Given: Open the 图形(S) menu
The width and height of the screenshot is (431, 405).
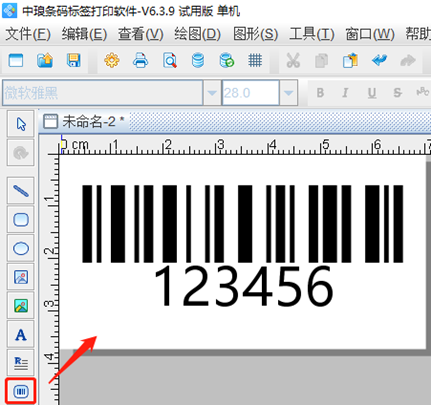Looking at the screenshot, I should (255, 34).
